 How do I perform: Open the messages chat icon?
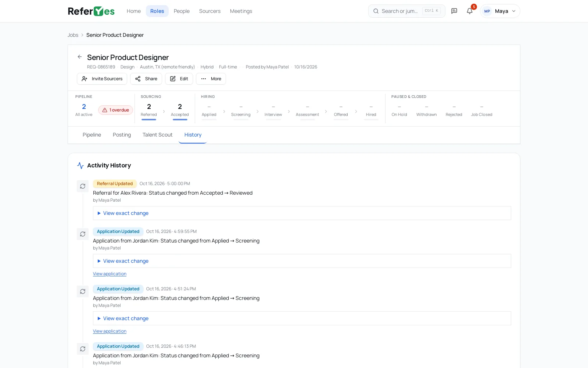454,11
